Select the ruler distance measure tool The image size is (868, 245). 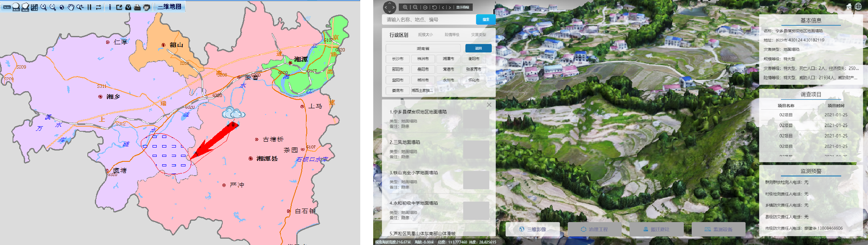(7, 7)
